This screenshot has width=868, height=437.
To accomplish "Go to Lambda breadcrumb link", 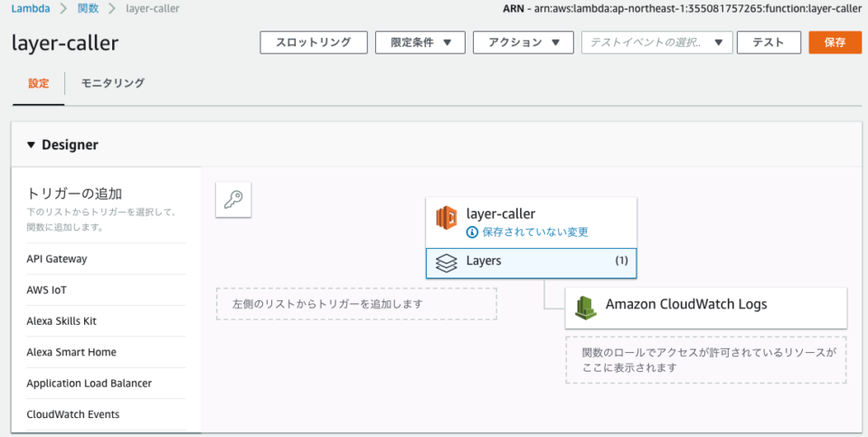I will click(x=31, y=8).
